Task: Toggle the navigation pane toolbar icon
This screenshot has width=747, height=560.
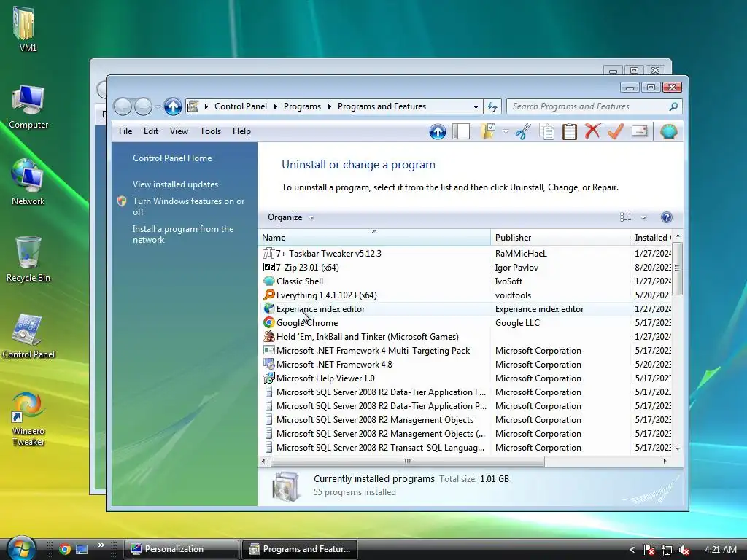Action: (x=461, y=131)
